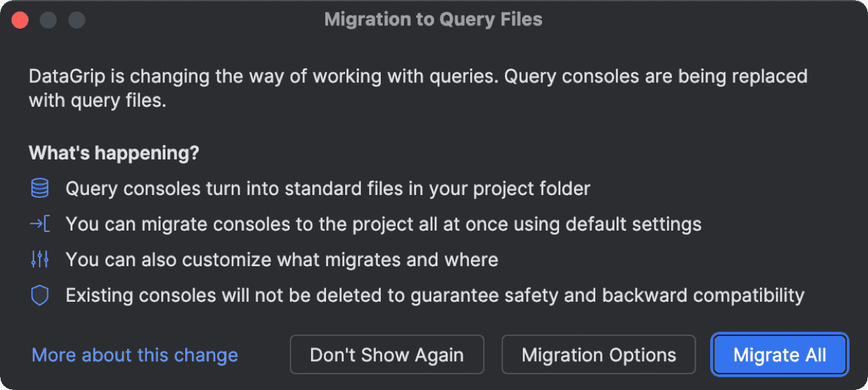The width and height of the screenshot is (868, 390).
Task: Click the greyed-out zoom window button
Action: tap(77, 20)
